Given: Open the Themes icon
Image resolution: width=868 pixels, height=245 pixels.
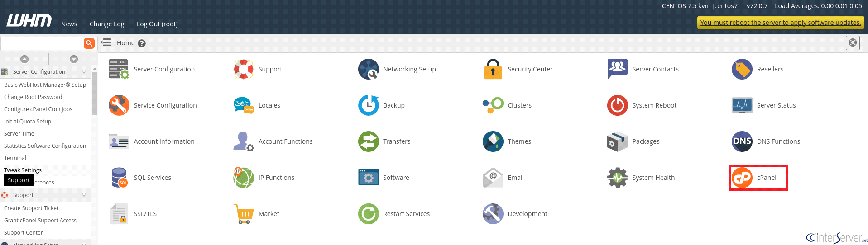Looking at the screenshot, I should click(x=493, y=141).
